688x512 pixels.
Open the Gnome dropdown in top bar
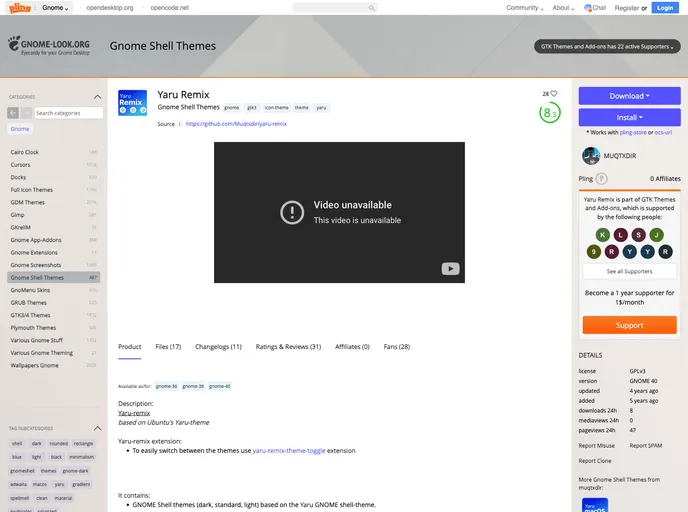coord(55,7)
